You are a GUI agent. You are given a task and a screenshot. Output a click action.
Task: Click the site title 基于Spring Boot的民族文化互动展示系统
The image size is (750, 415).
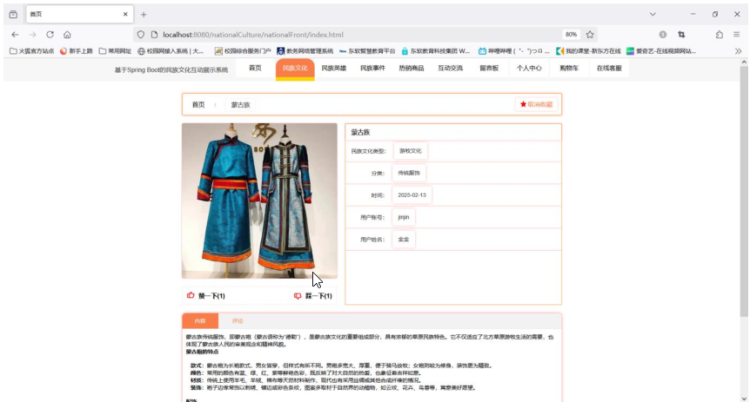[171, 70]
